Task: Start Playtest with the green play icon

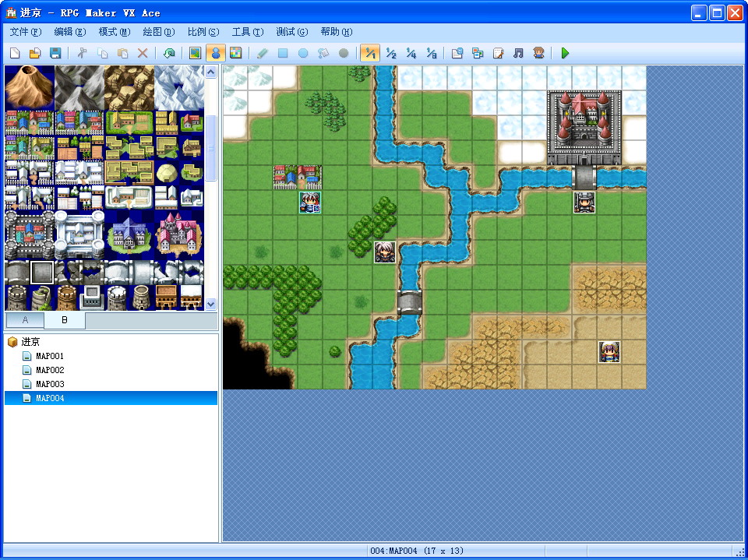Action: click(x=566, y=53)
